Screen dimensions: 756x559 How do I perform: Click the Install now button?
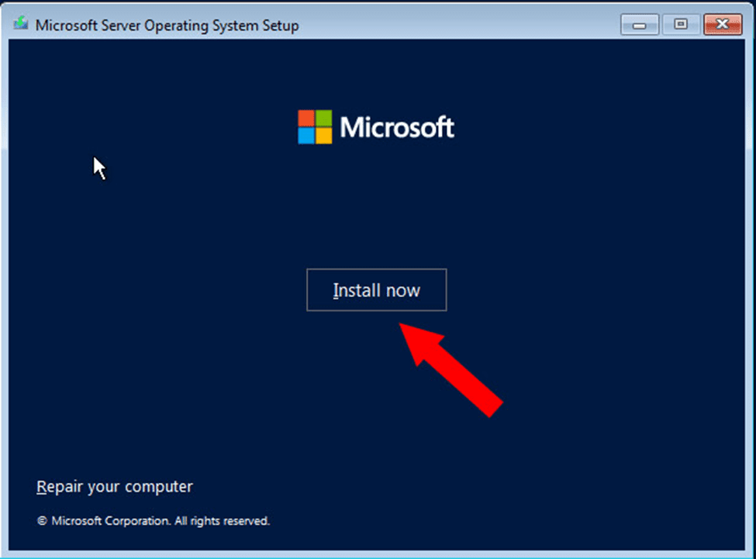point(377,290)
